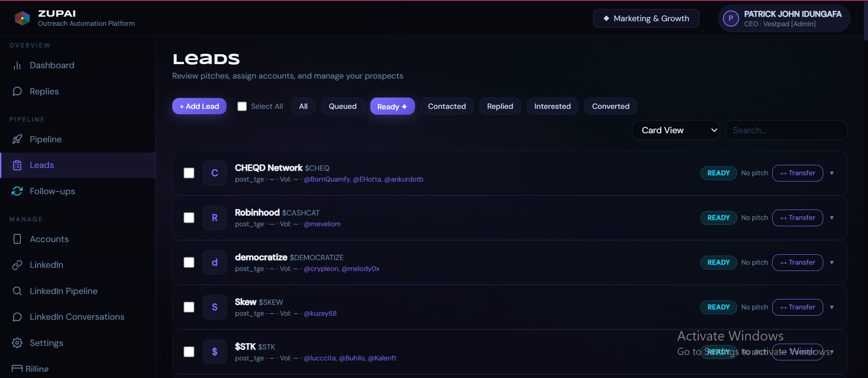Click the Accounts phone icon
This screenshot has width=868, height=378.
click(17, 239)
